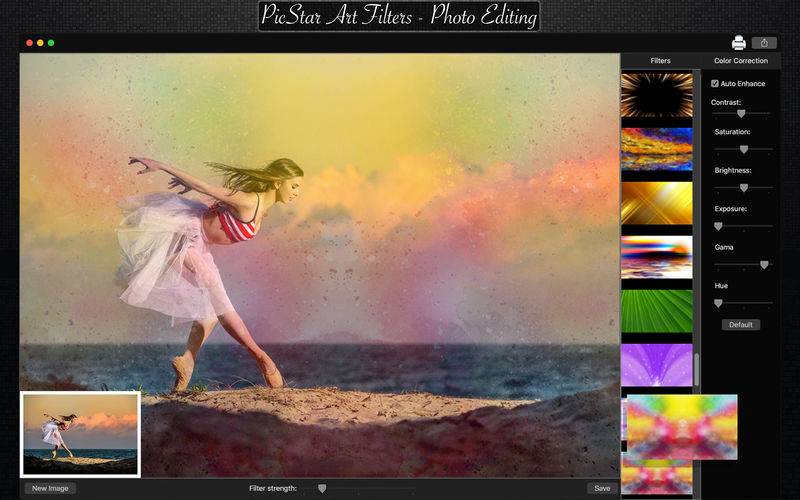Click the green zoom window button
The image size is (800, 500).
click(51, 43)
